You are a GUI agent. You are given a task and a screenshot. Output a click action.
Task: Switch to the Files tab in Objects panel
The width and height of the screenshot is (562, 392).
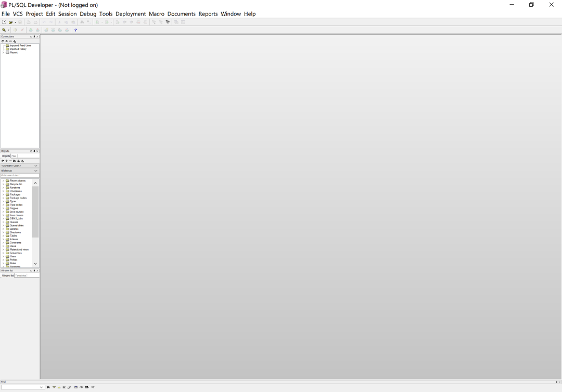[14, 156]
